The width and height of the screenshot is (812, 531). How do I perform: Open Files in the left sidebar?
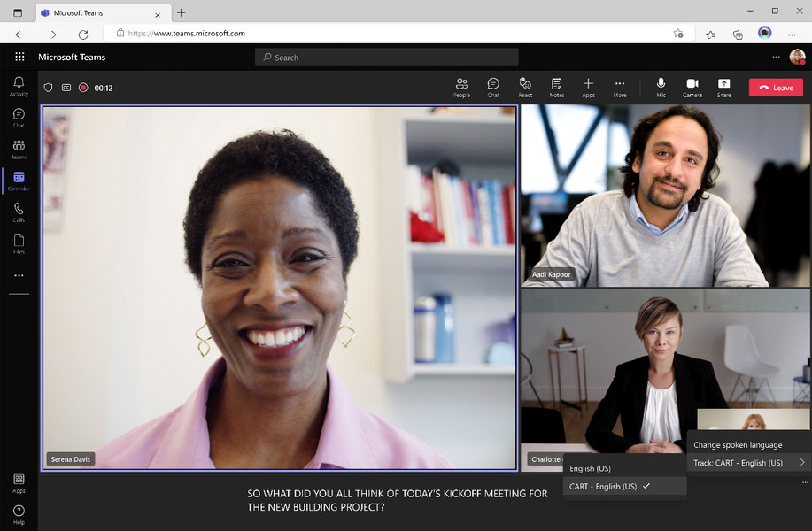19,243
